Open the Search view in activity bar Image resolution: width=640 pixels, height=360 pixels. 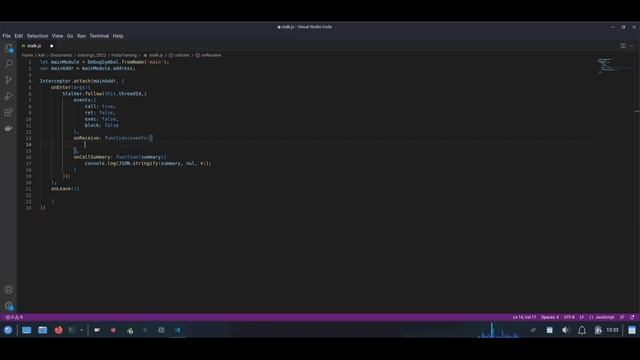click(9, 64)
